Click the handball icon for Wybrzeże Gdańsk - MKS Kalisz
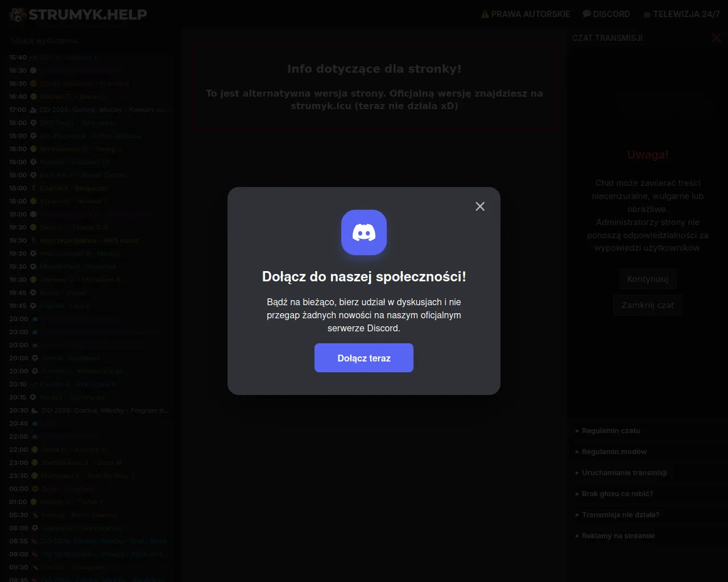 coord(34,240)
